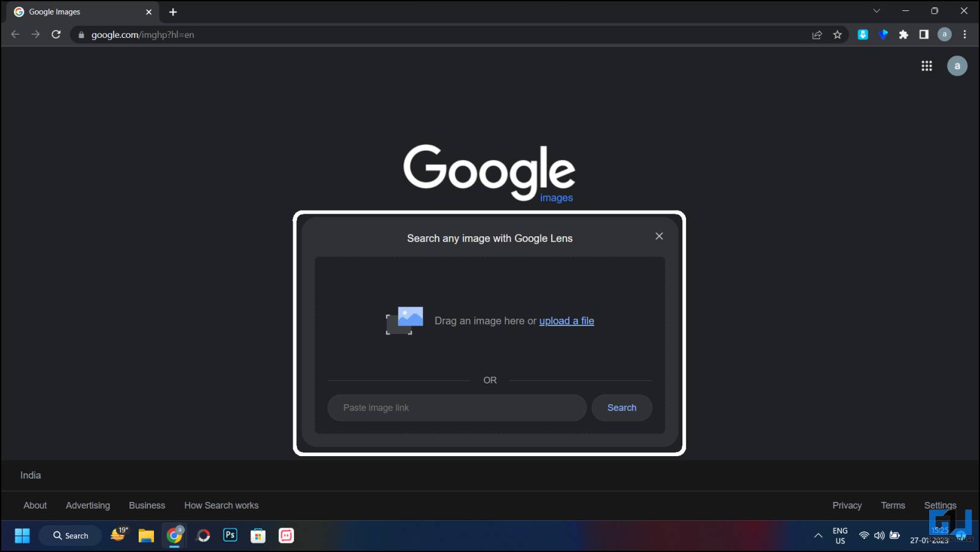Toggle the browser side panel
The image size is (980, 552).
[x=924, y=35]
